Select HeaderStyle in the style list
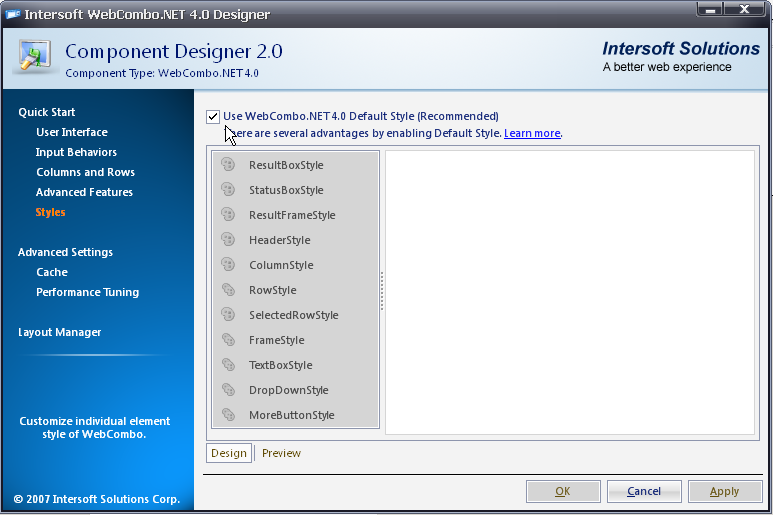This screenshot has height=515, width=773. pos(295,240)
